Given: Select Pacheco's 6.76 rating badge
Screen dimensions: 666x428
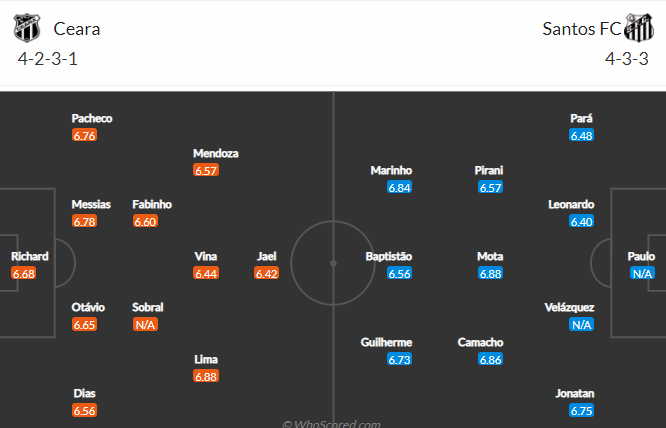Looking at the screenshot, I should [x=85, y=135].
